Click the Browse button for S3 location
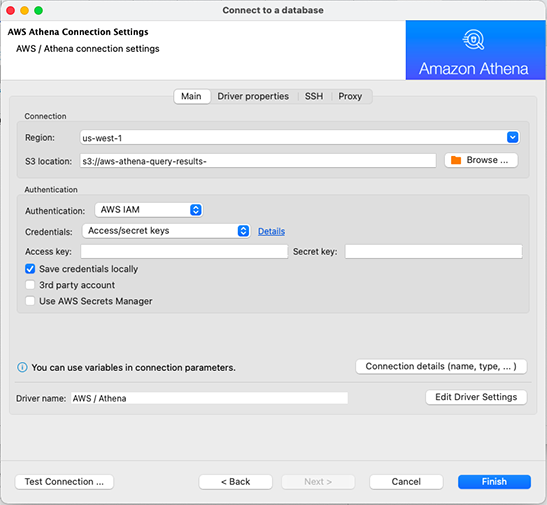Screen dimensions: 547x505 point(481,160)
